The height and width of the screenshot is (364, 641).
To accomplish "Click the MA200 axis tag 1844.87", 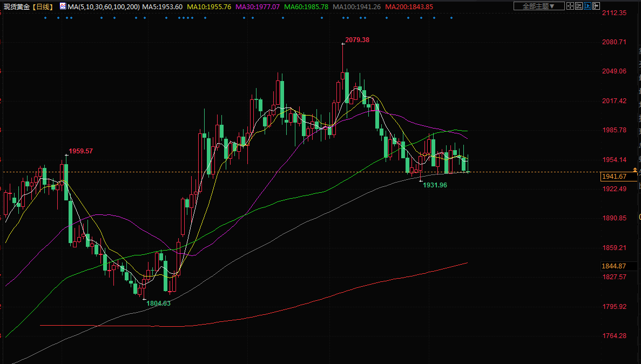I will point(614,266).
